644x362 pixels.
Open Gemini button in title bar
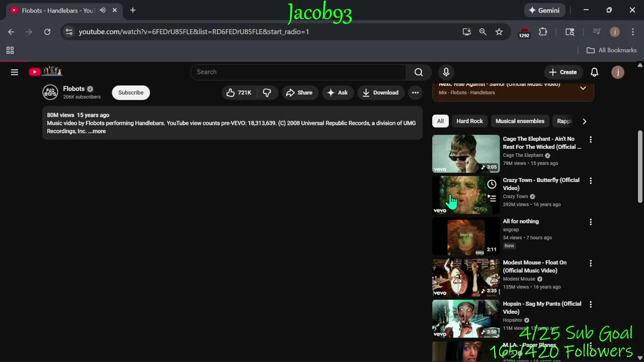(x=544, y=10)
